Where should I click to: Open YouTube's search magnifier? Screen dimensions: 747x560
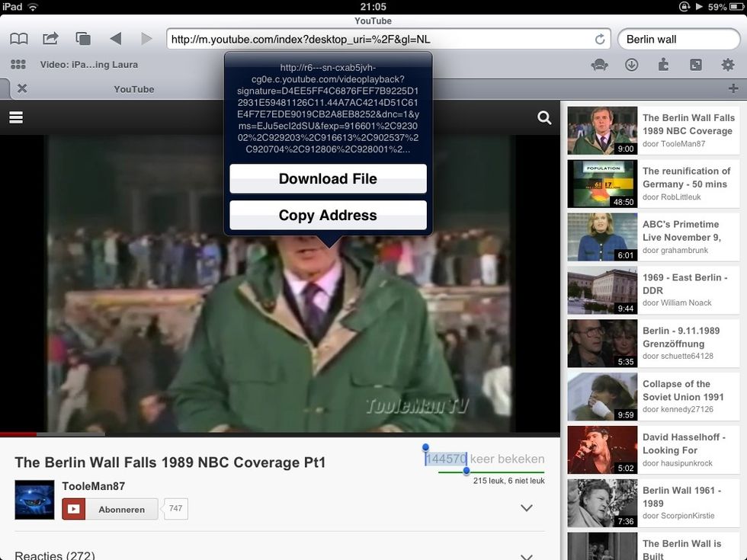(x=544, y=118)
